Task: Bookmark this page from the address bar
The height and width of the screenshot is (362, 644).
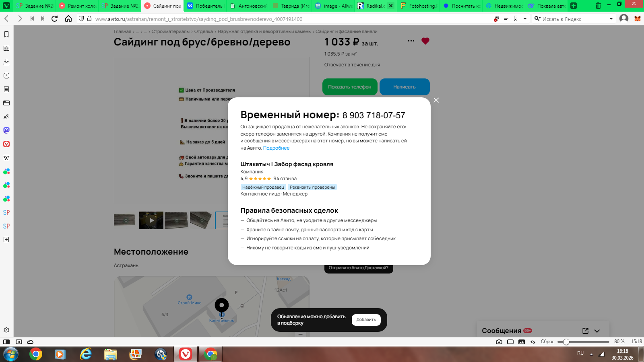Action: 516,19
